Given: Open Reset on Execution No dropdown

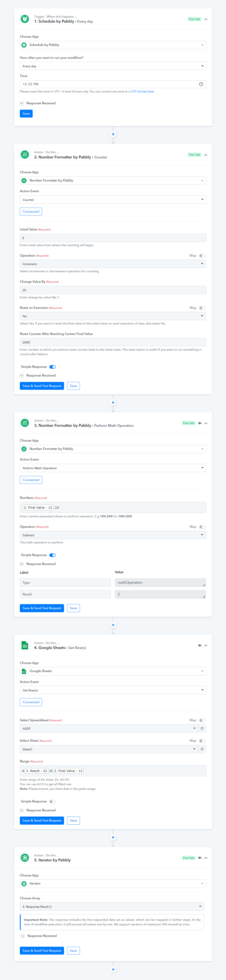Looking at the screenshot, I should coord(113,316).
